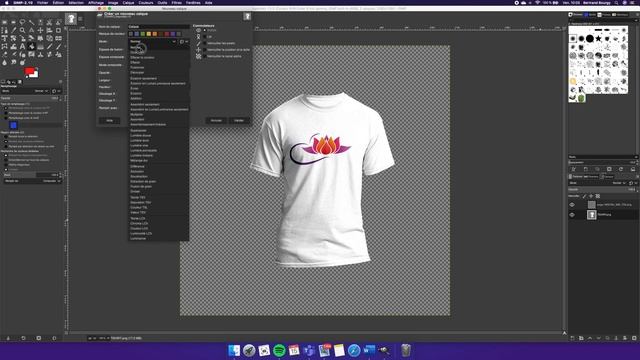Click the Seuil threshold slider
640x360 pixels.
tap(30, 175)
